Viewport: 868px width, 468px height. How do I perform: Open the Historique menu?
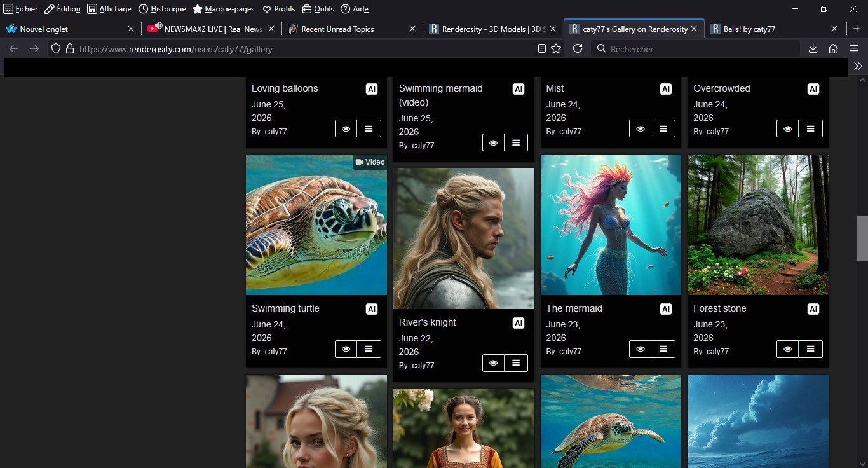[x=162, y=9]
